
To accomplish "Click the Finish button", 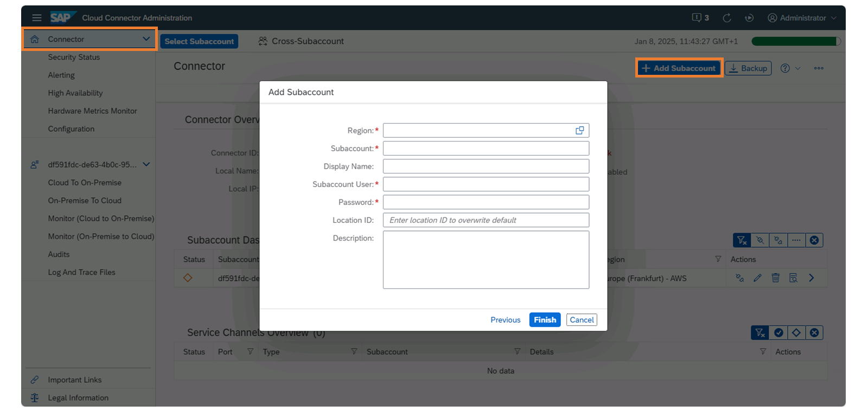I will pyautogui.click(x=545, y=320).
